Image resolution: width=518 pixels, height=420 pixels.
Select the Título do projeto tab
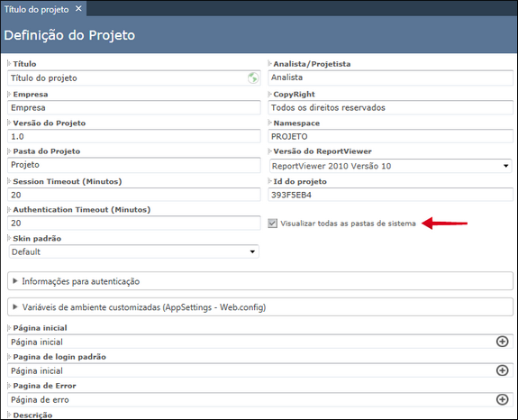tap(36, 9)
